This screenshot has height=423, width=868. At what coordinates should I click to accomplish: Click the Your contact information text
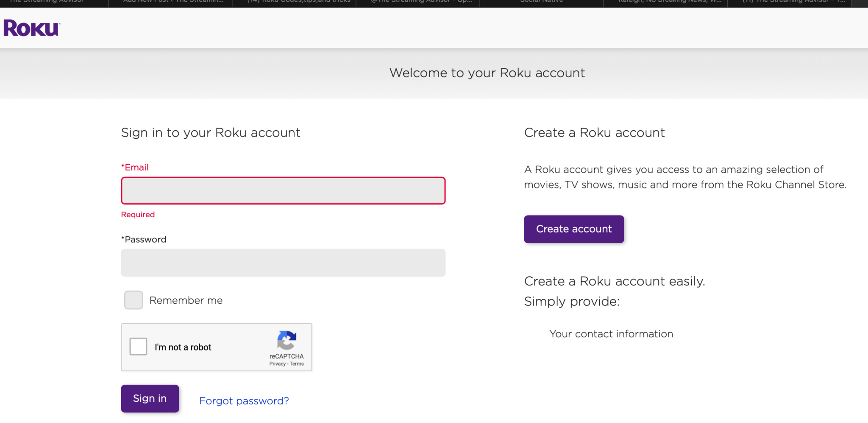tap(611, 334)
